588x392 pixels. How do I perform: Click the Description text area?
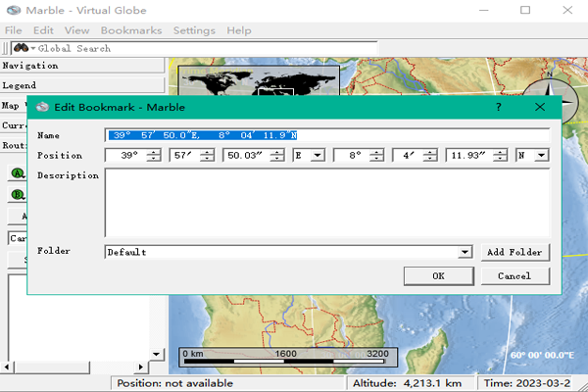coord(327,203)
